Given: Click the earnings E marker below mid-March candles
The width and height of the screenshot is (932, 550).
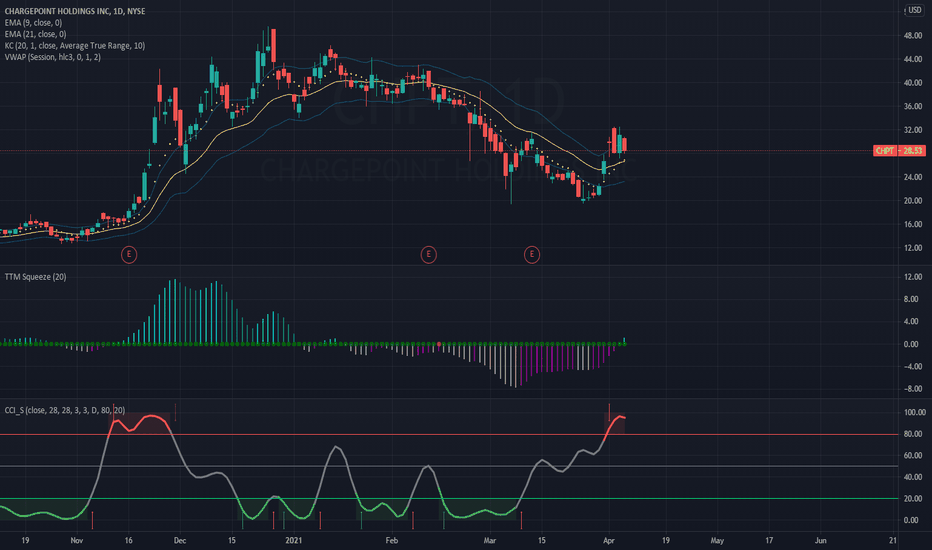Looking at the screenshot, I should click(532, 254).
